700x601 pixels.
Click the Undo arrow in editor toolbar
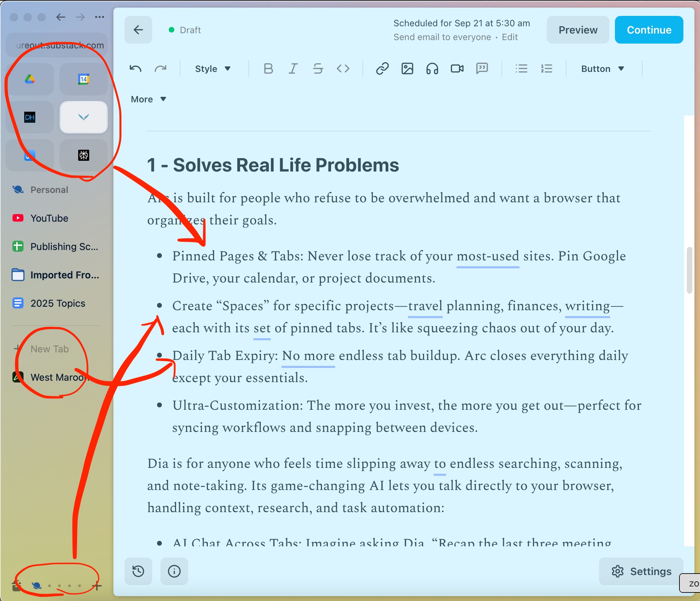pyautogui.click(x=135, y=69)
